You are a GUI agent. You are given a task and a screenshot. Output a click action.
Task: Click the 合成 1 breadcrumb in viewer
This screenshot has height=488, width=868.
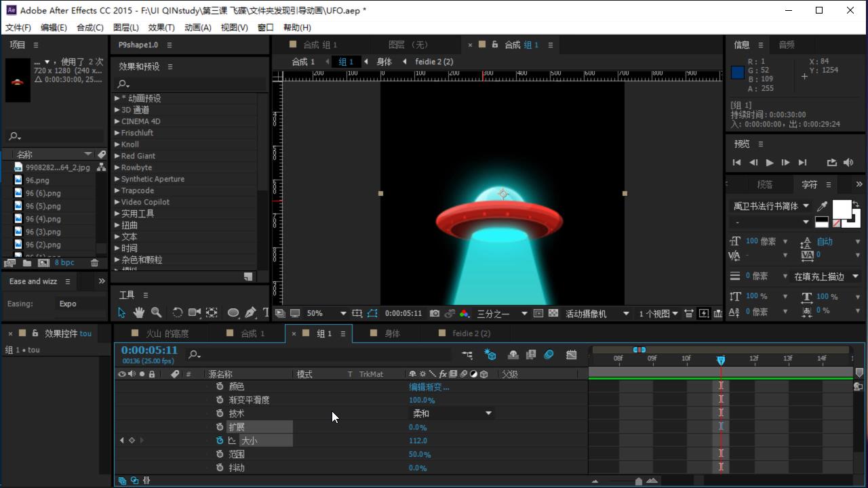pyautogui.click(x=303, y=62)
